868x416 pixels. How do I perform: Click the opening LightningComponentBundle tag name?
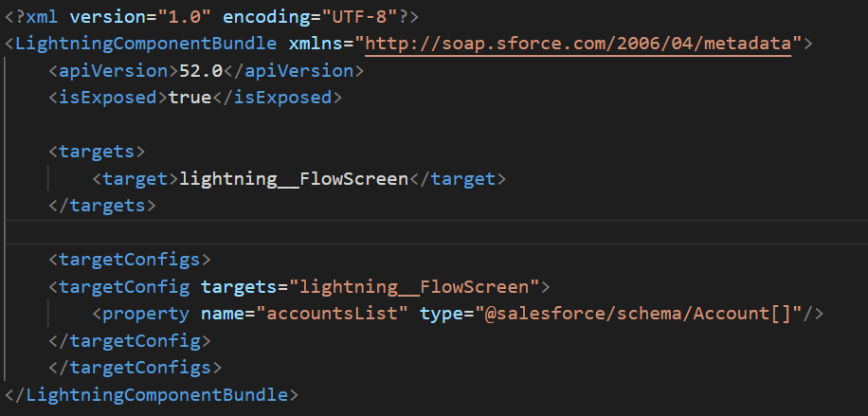point(146,44)
